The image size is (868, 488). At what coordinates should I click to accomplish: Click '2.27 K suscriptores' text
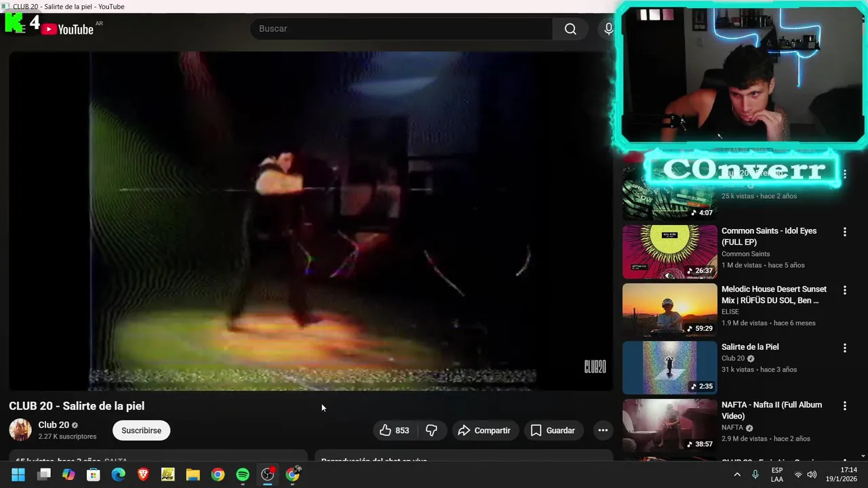pyautogui.click(x=67, y=436)
